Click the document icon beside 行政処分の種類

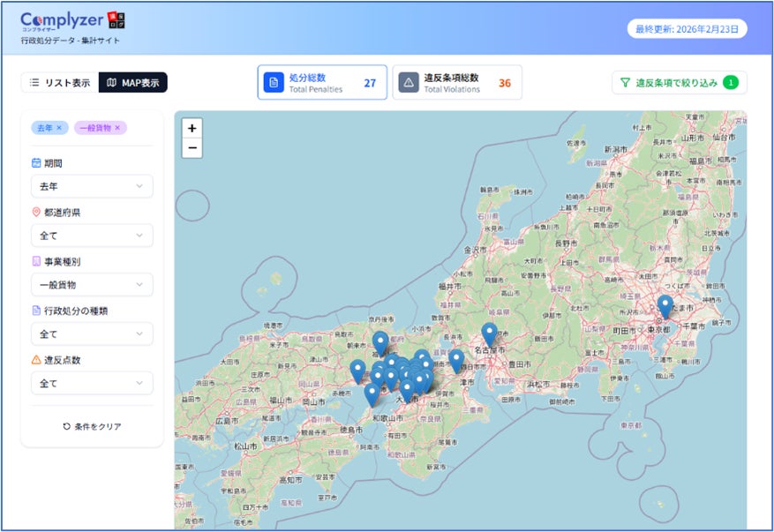(x=36, y=311)
